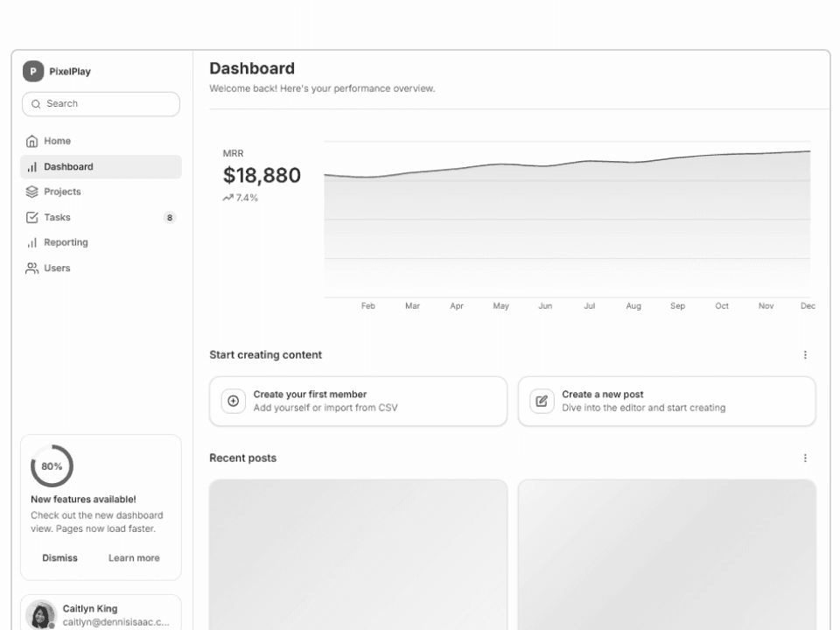The image size is (840, 630).
Task: Click the PixelPlay logo badge
Action: pyautogui.click(x=32, y=71)
